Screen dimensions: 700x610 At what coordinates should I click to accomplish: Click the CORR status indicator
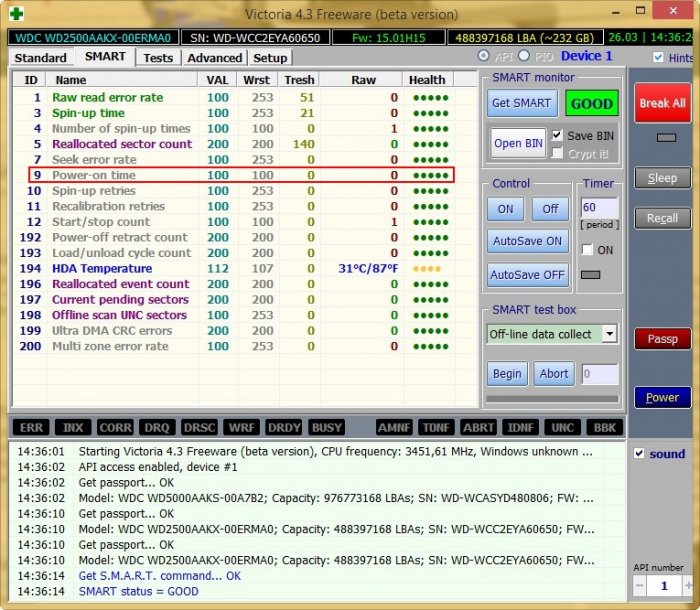coord(115,427)
